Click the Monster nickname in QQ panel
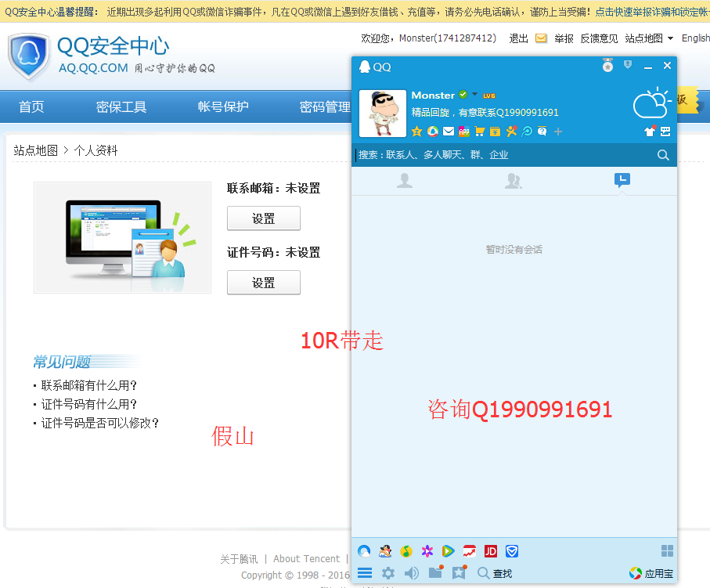The width and height of the screenshot is (710, 588). coord(433,96)
